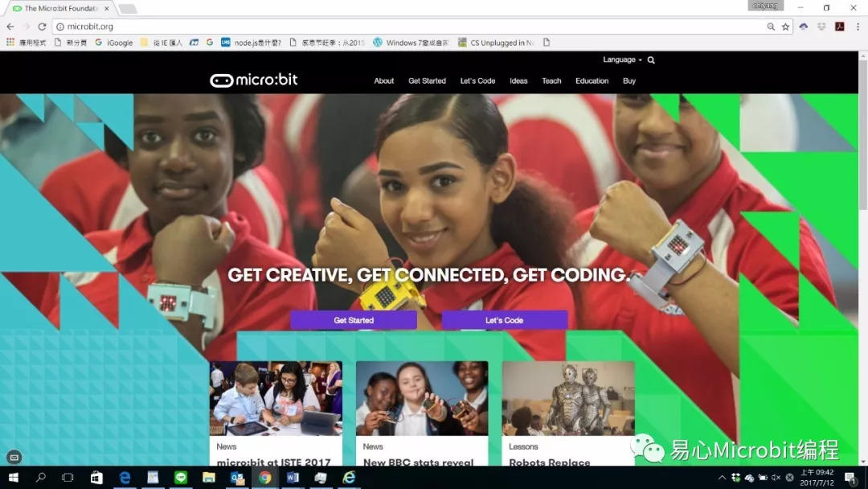
Task: Open Task View on the taskbar
Action: [68, 478]
